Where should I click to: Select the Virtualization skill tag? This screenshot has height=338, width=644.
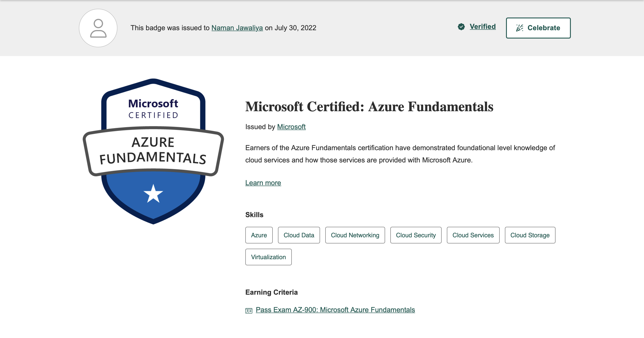click(x=268, y=257)
